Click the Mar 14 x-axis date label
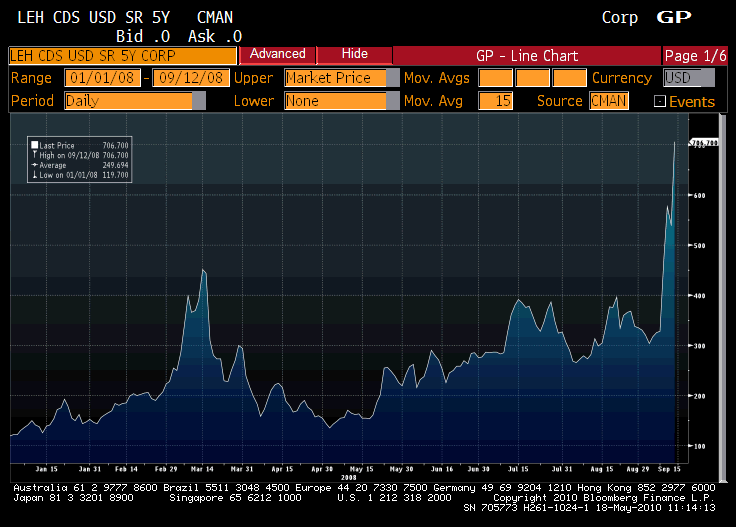Image resolution: width=736 pixels, height=527 pixels. tap(202, 469)
